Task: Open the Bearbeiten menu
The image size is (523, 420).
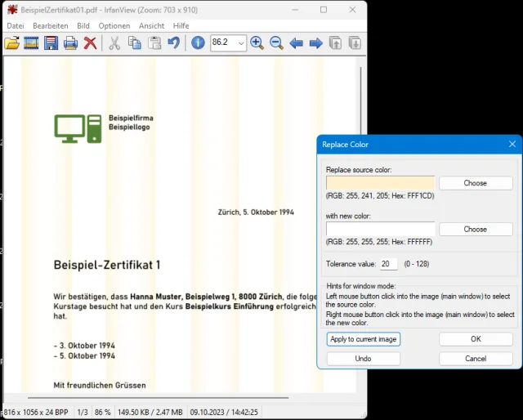Action: tap(51, 25)
